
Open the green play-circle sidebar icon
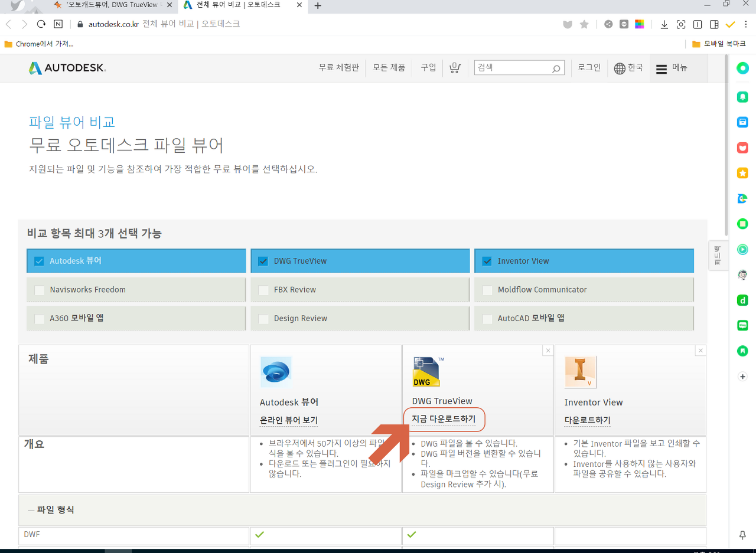743,249
